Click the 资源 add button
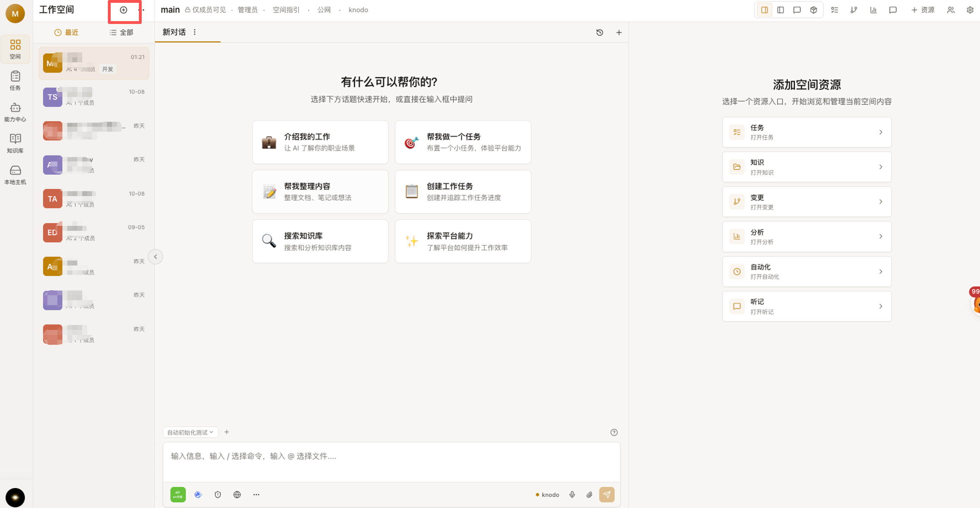 pos(923,10)
